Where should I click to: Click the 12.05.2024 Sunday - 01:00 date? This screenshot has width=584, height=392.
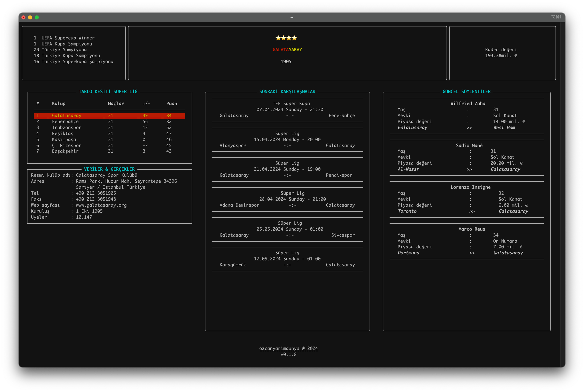point(287,259)
